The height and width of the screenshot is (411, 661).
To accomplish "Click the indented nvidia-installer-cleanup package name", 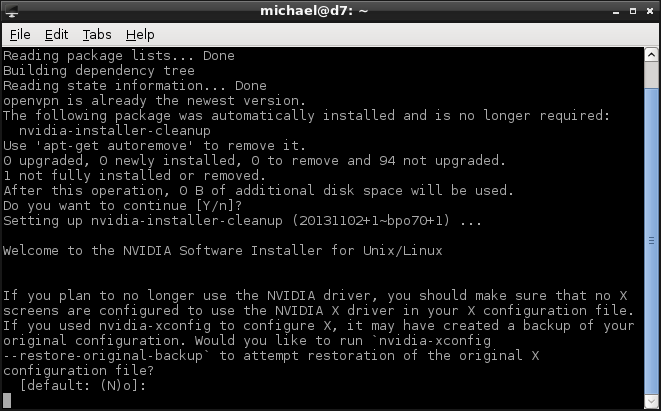I will pos(115,131).
